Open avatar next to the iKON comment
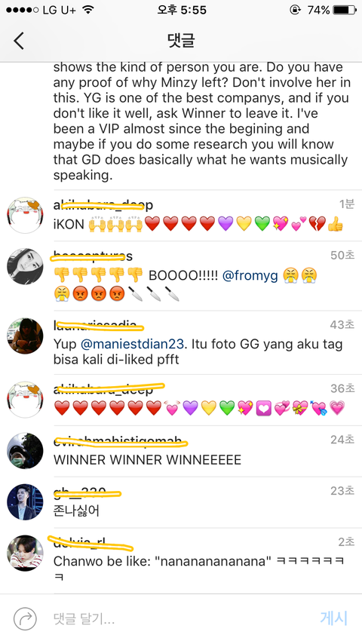The width and height of the screenshot is (362, 644). tap(25, 216)
